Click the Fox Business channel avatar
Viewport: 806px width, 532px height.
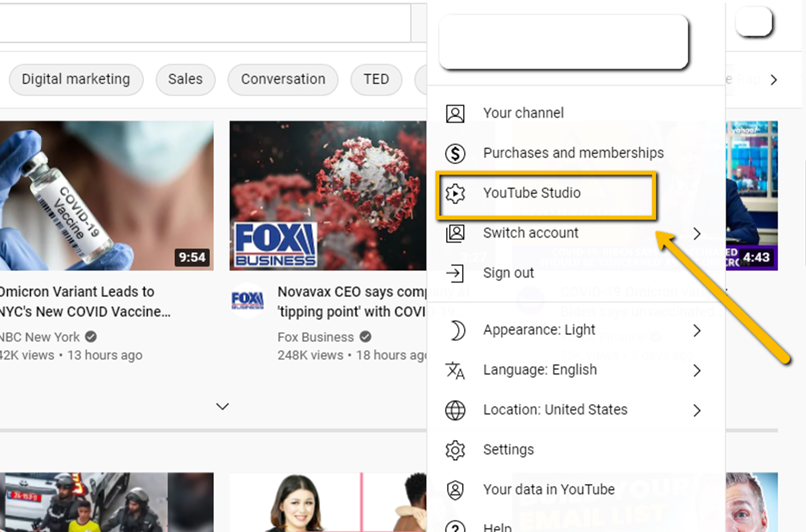click(247, 301)
